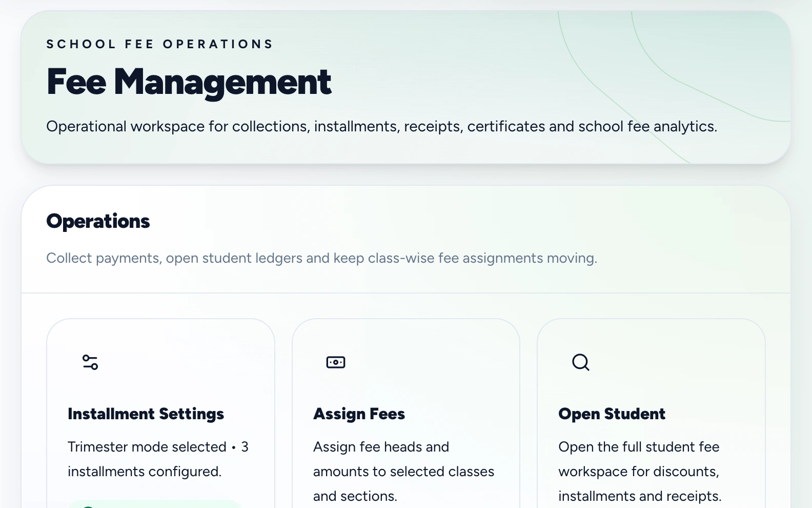Click the 'Collect payments, open student ledgers' subtitle
Image resolution: width=812 pixels, height=508 pixels.
[x=322, y=258]
